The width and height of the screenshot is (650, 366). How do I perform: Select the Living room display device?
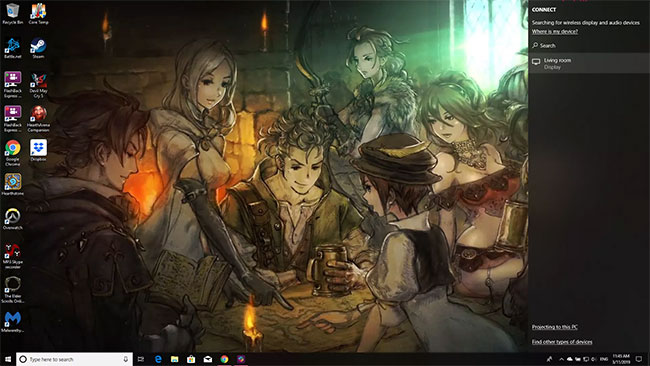click(589, 63)
